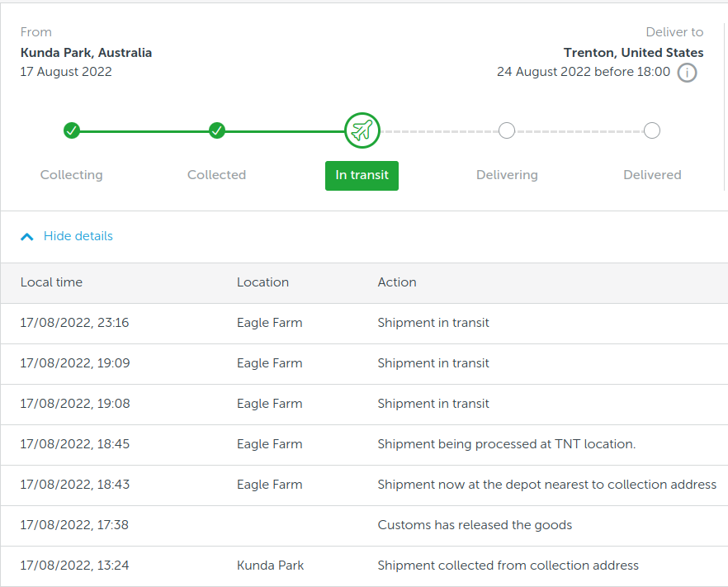Viewport: 728px width, 587px height.
Task: Click the Location column header
Action: [x=262, y=282]
